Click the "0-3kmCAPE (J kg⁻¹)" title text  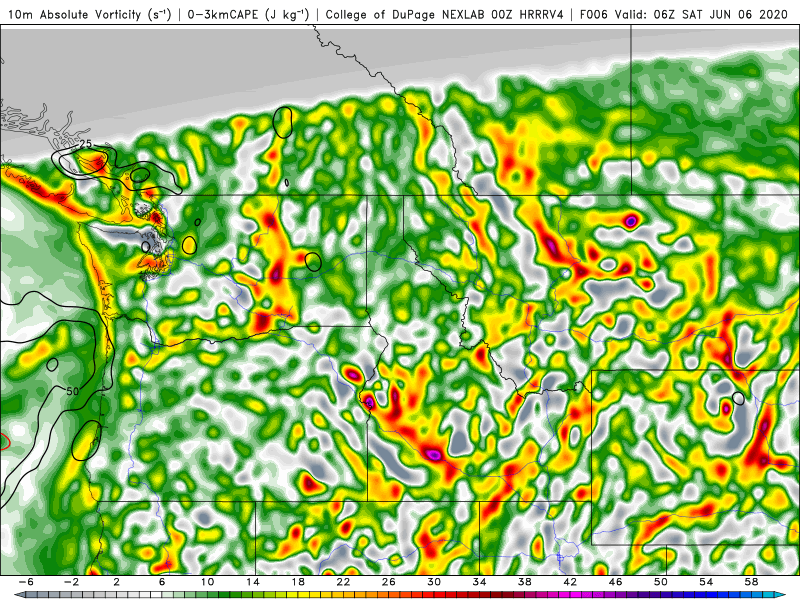pos(248,14)
